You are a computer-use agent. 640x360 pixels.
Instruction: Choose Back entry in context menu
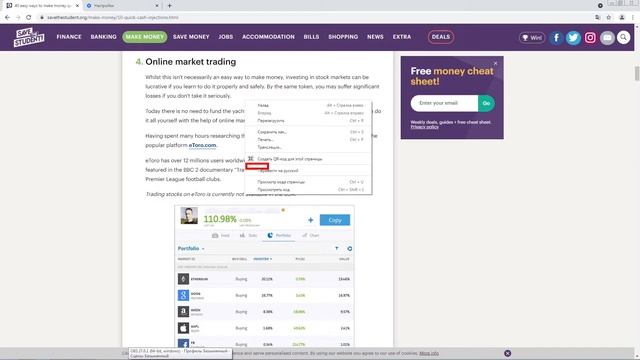(308, 105)
